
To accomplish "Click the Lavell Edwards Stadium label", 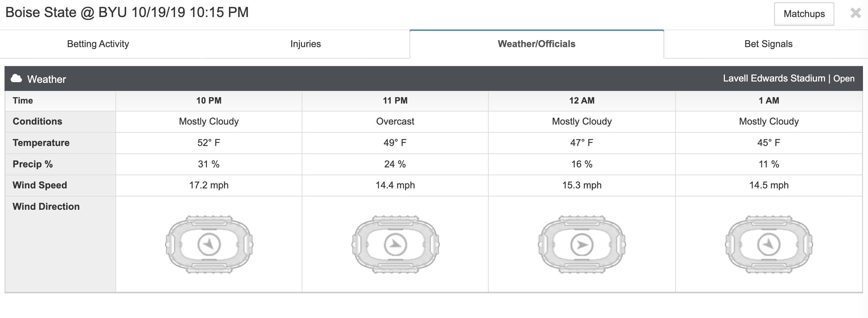I will click(x=774, y=78).
